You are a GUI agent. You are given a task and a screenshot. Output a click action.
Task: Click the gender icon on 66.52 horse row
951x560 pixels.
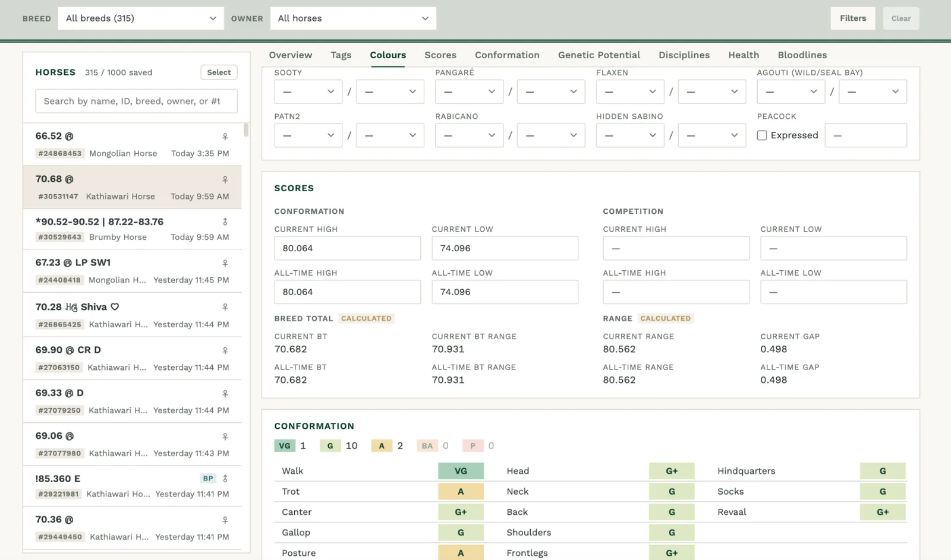click(x=225, y=137)
